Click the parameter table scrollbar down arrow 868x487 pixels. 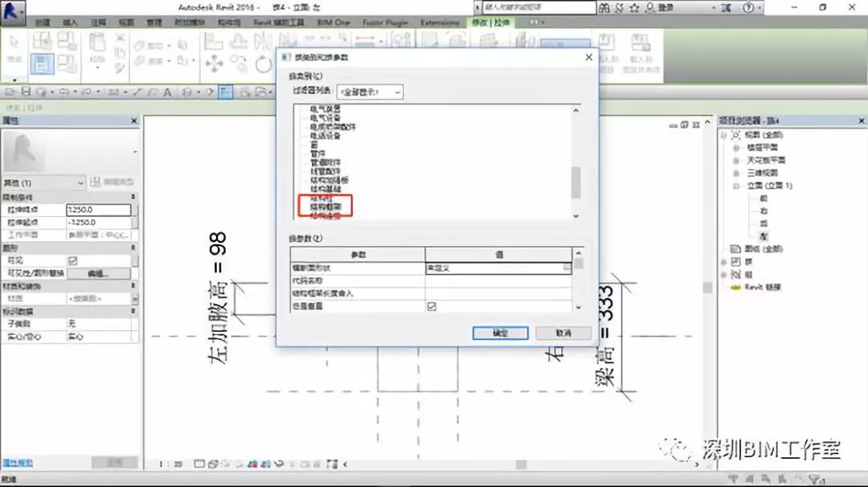click(579, 307)
